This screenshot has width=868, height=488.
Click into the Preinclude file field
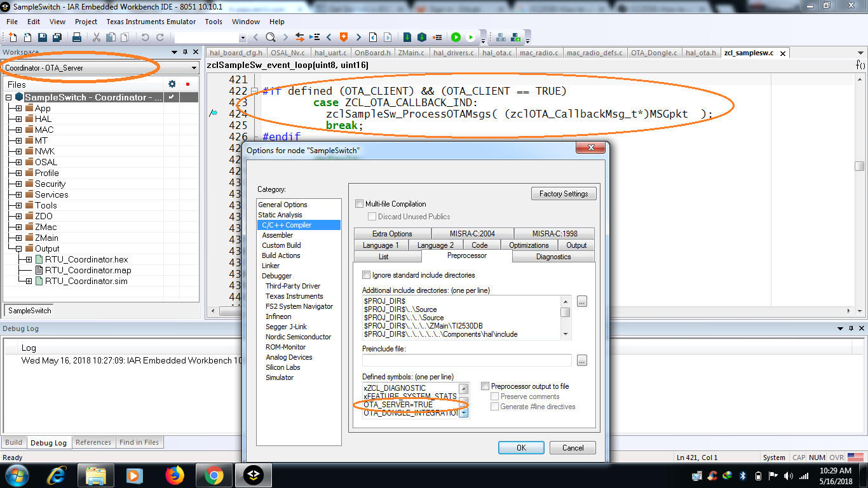(x=467, y=360)
